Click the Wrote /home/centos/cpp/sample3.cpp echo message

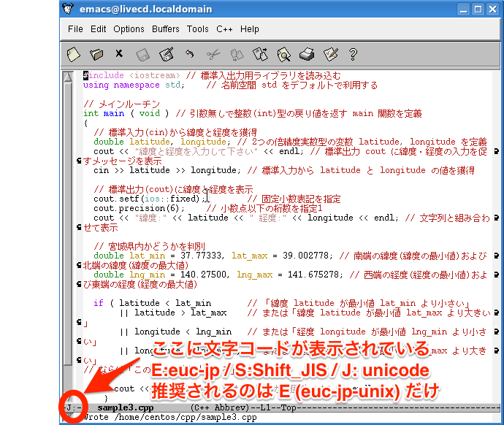169,417
